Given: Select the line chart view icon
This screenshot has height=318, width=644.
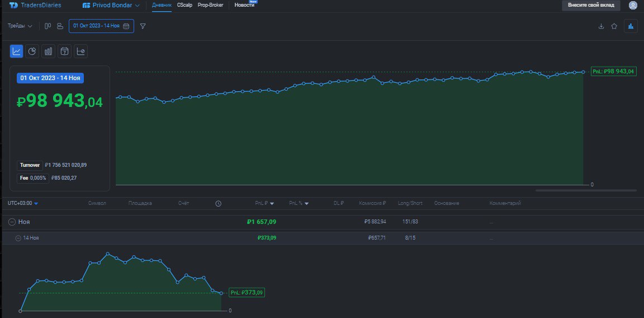Looking at the screenshot, I should point(16,51).
